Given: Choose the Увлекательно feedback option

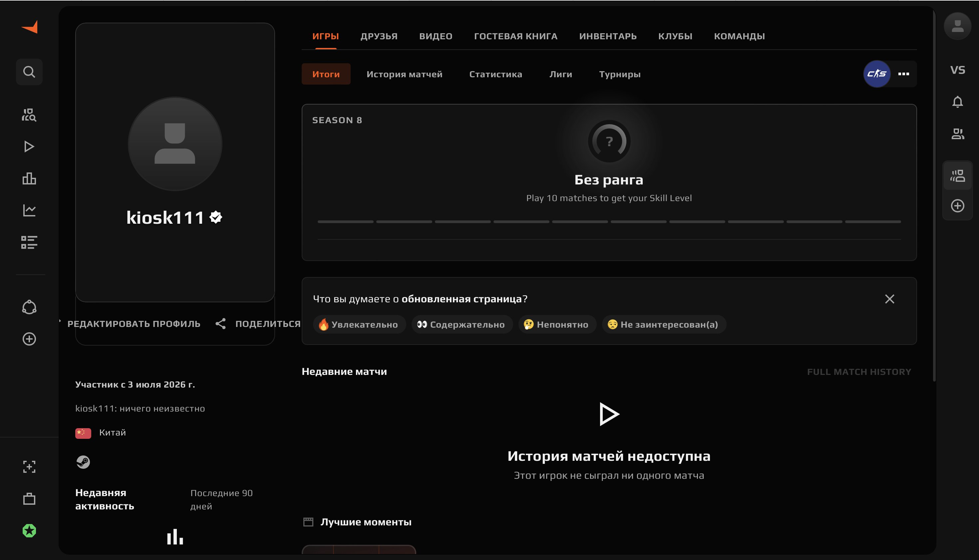Looking at the screenshot, I should pos(359,325).
